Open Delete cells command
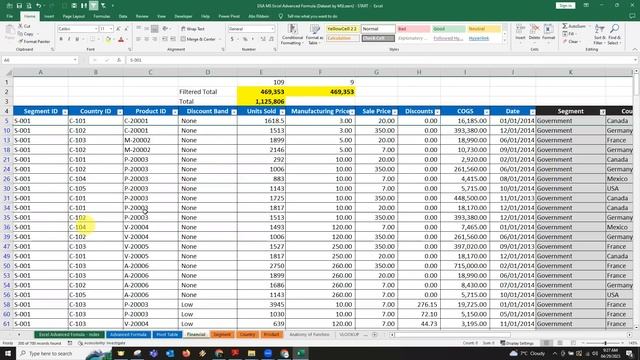 (534, 32)
